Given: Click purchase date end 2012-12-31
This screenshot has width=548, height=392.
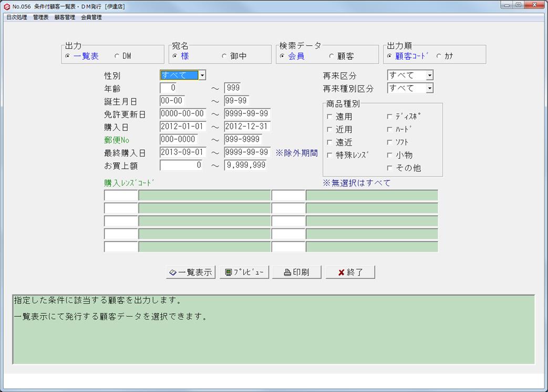Looking at the screenshot, I should [247, 127].
